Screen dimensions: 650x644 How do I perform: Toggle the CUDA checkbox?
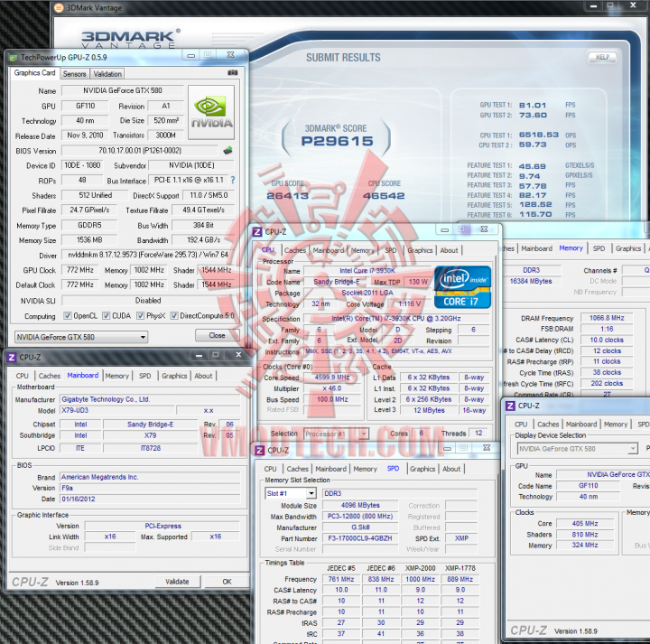[x=107, y=315]
